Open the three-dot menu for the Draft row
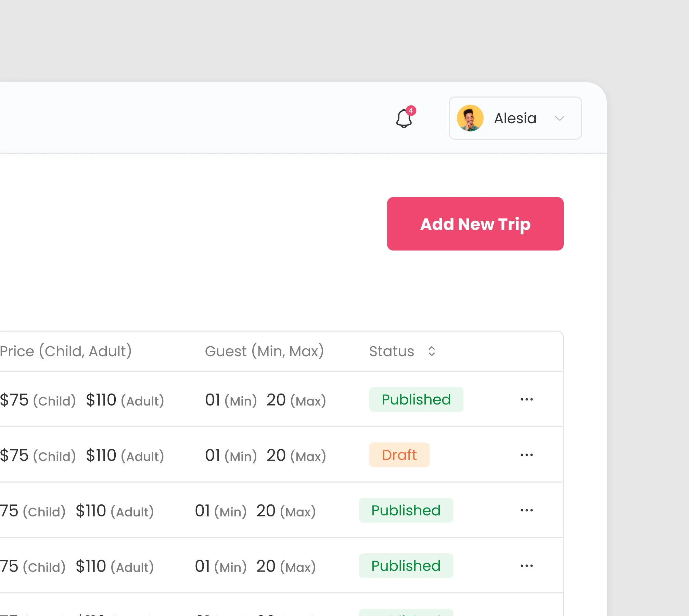Image resolution: width=689 pixels, height=616 pixels. (x=526, y=455)
